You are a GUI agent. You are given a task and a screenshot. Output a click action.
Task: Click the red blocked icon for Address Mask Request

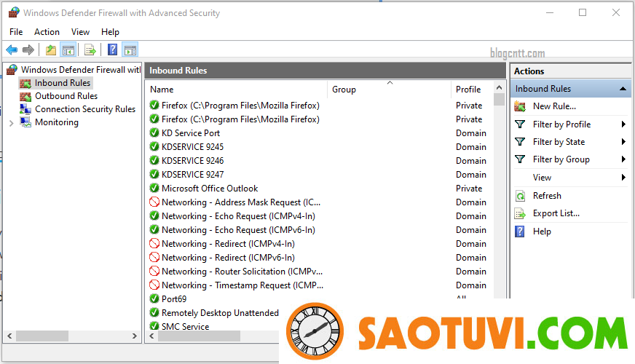154,202
